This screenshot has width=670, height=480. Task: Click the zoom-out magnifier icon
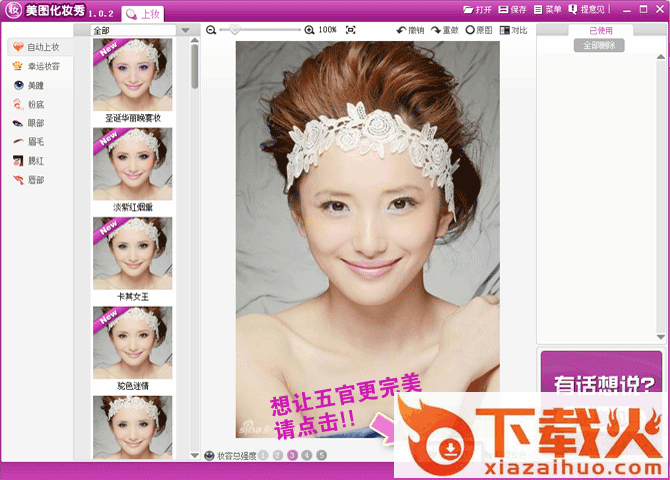click(211, 30)
